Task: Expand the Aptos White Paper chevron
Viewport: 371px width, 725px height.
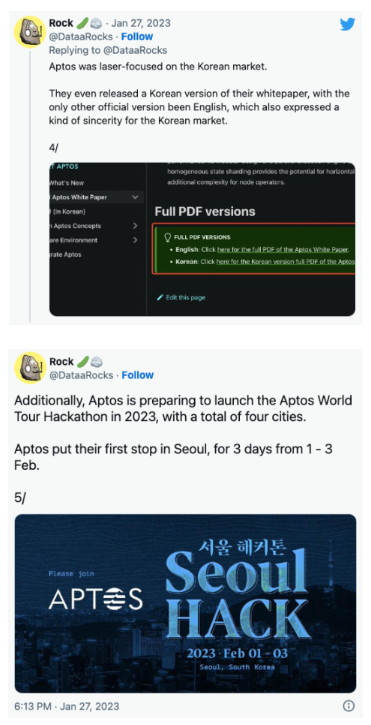Action: click(135, 197)
